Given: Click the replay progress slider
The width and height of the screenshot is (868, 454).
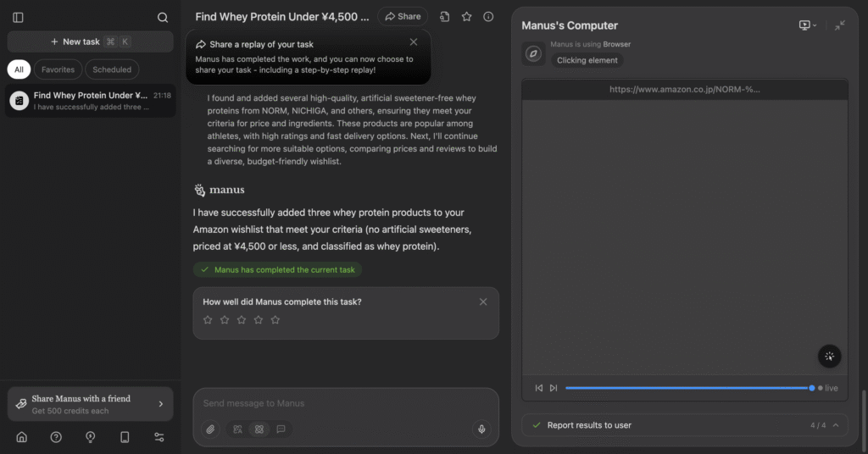Looking at the screenshot, I should coord(690,388).
